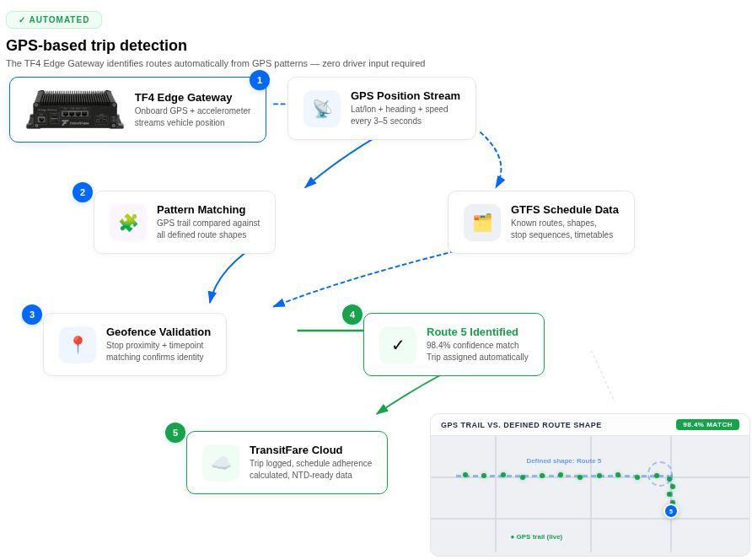This screenshot has height=560, width=752.
Task: Click the TF4 Edge Gateway device image
Action: 75,110
